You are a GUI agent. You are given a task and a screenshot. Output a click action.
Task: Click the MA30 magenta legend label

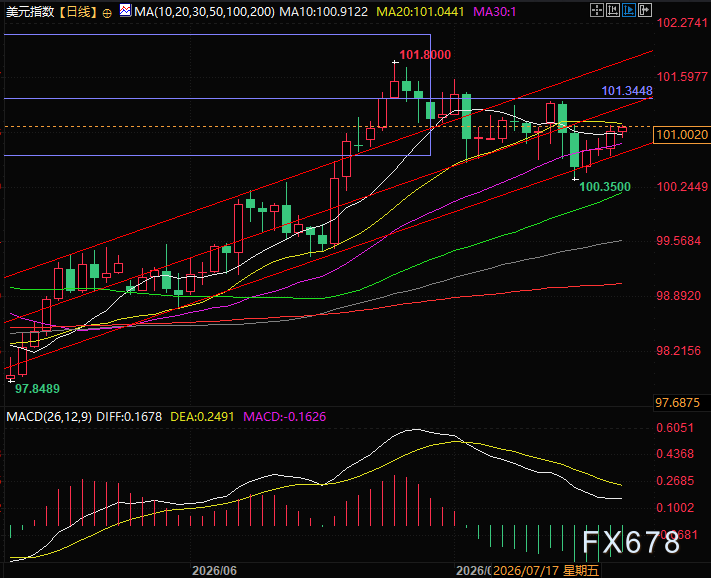tap(495, 12)
